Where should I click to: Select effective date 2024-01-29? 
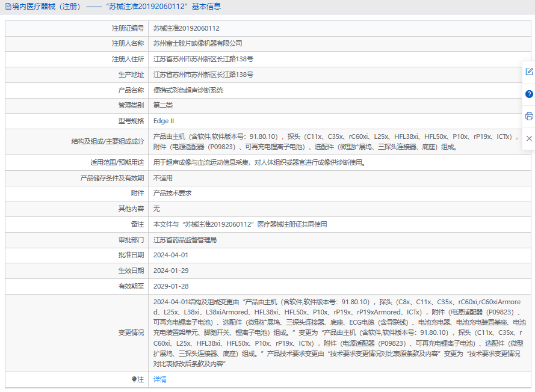[171, 271]
